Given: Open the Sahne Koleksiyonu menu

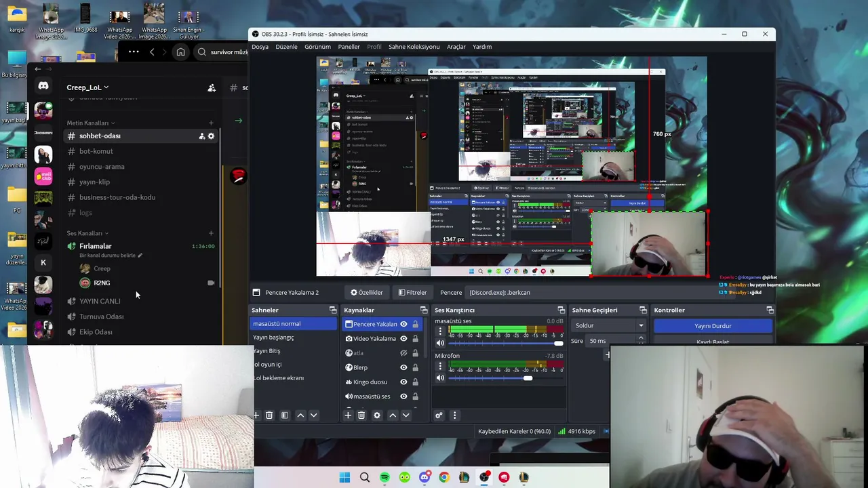Looking at the screenshot, I should pos(414,47).
